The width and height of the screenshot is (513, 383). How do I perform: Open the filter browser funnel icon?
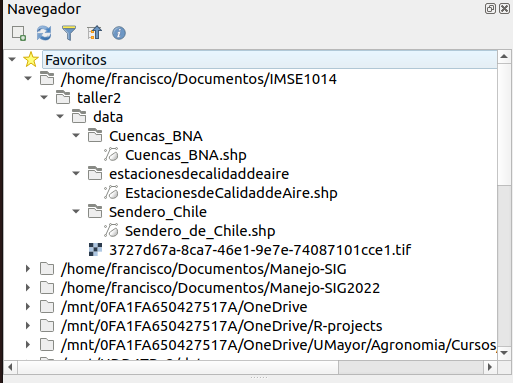tap(69, 33)
